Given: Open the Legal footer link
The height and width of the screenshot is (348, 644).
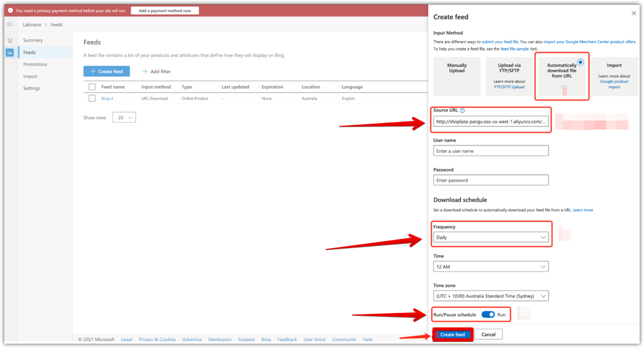Looking at the screenshot, I should [x=126, y=339].
